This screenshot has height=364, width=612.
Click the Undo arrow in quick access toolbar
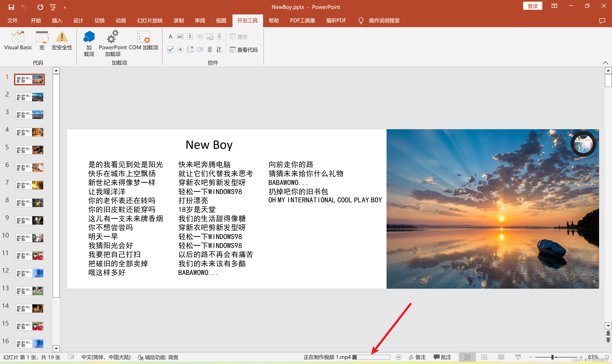[x=24, y=7]
